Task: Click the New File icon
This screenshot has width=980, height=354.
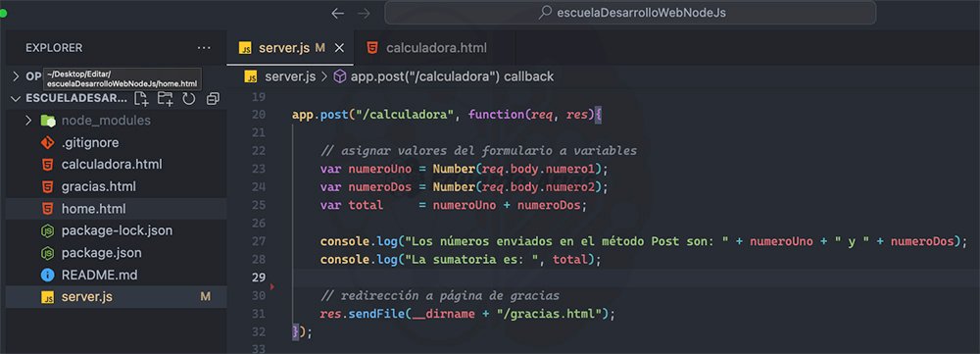Action: 141,98
